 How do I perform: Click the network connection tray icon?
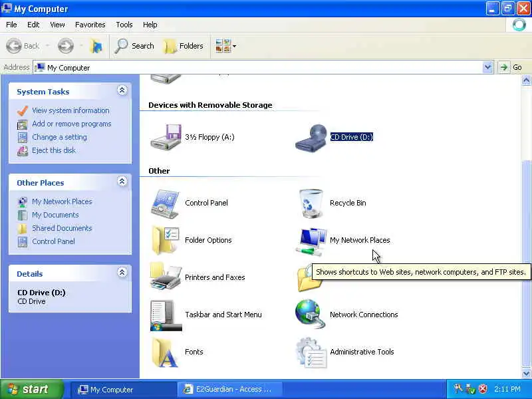point(470,389)
